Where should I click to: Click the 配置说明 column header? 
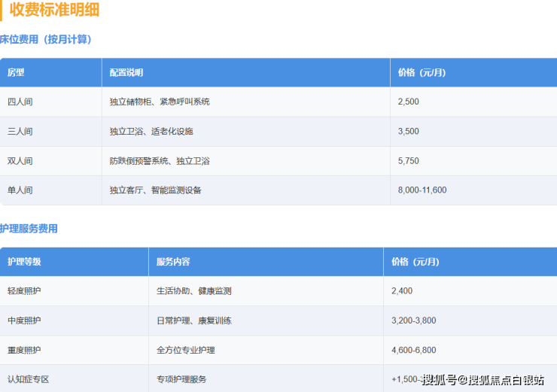126,73
